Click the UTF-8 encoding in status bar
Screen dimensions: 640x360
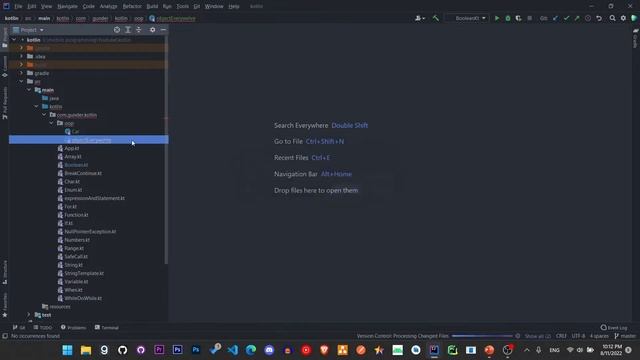578,336
